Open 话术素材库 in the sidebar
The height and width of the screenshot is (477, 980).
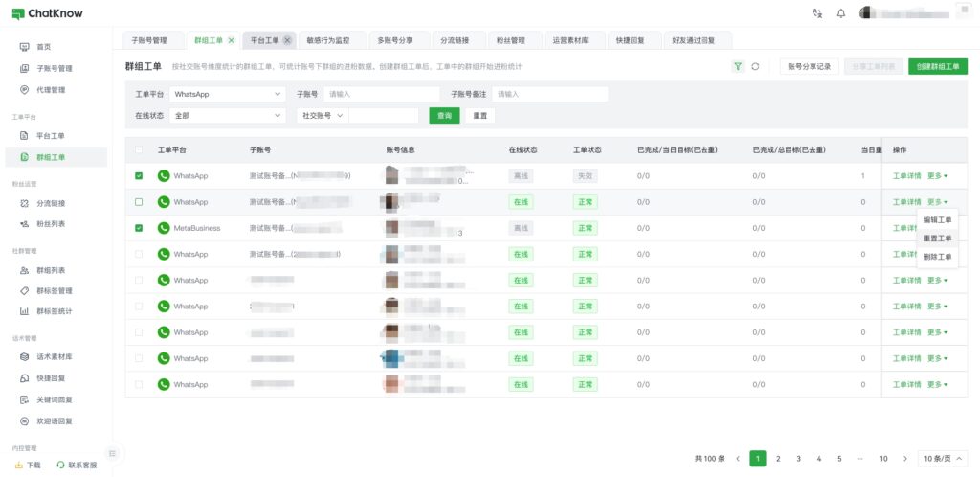[56, 357]
